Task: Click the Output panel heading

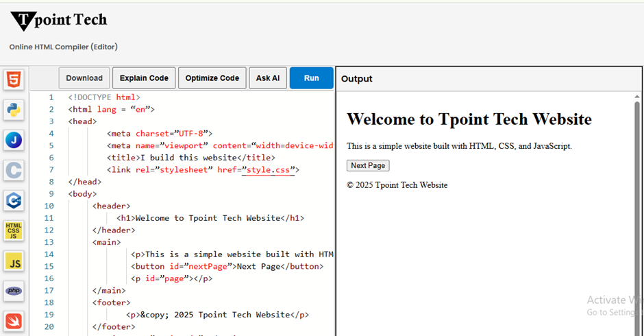Action: pos(356,79)
